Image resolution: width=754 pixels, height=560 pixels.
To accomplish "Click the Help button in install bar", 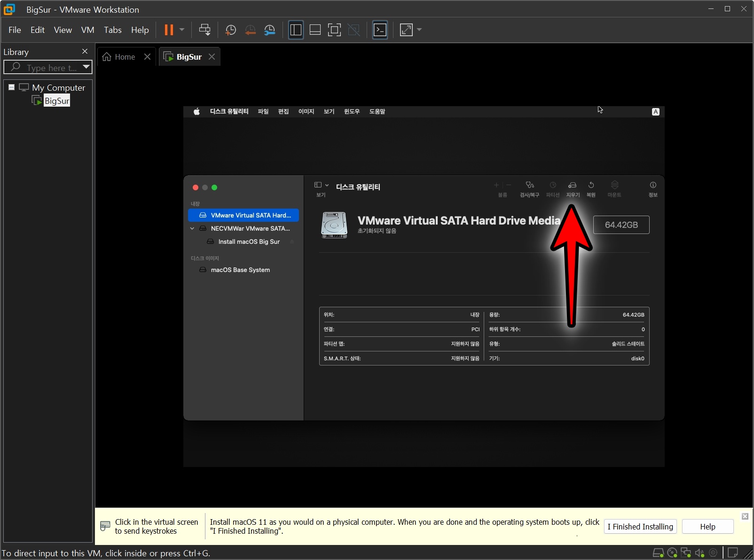I will (x=707, y=527).
